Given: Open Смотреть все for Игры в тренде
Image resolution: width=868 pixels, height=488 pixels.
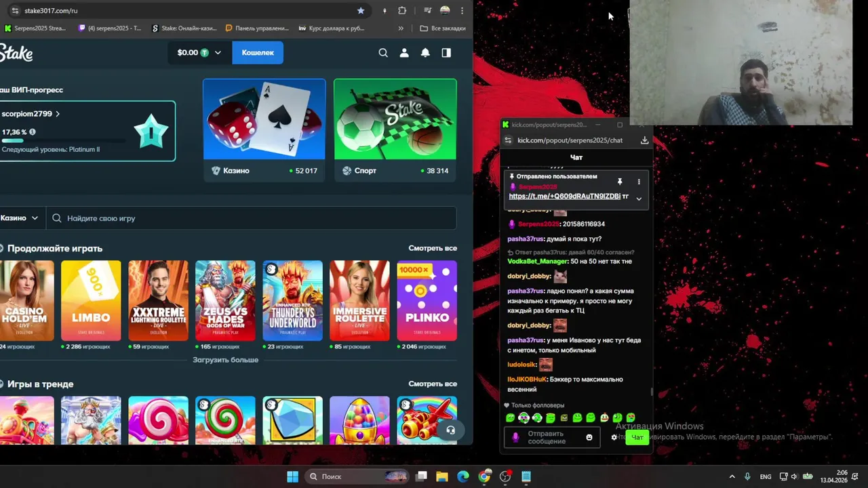Looking at the screenshot, I should tap(433, 384).
